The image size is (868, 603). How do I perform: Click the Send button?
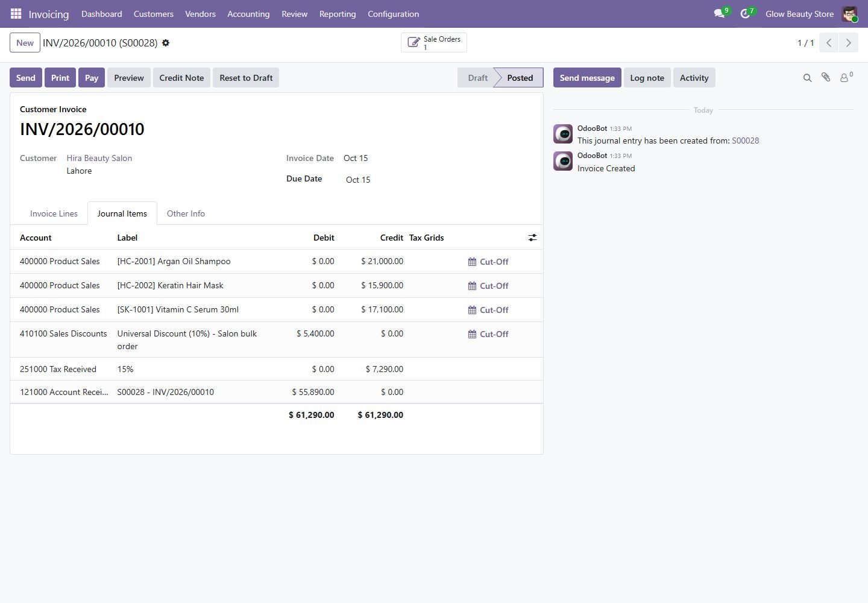click(x=26, y=78)
